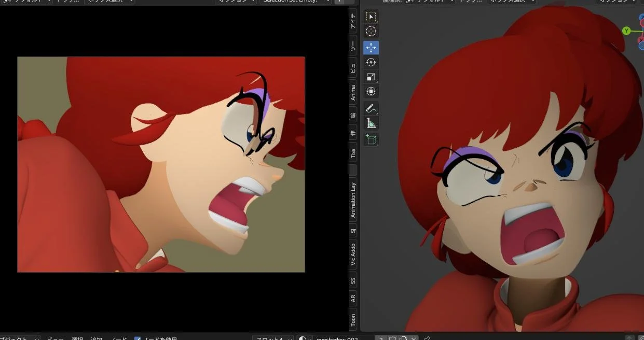
Task: Open the オブジェクト shader type dropdown
Action: 20,338
